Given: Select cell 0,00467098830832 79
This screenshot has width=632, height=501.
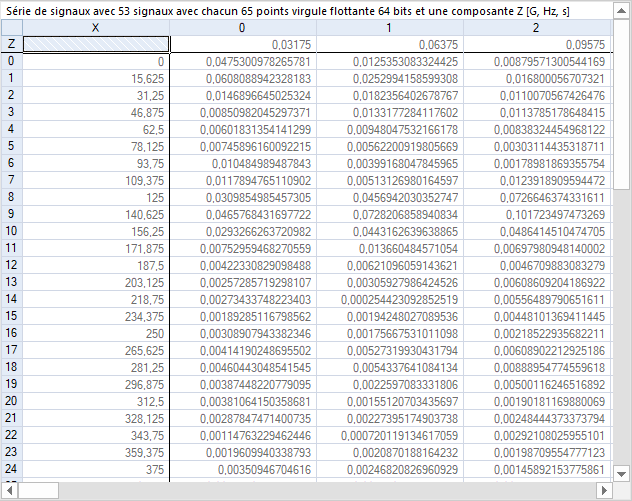Looking at the screenshot, I should 537,266.
